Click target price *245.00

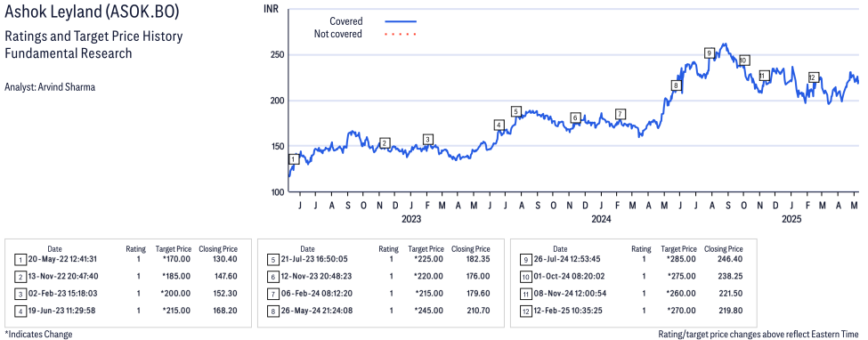point(428,311)
